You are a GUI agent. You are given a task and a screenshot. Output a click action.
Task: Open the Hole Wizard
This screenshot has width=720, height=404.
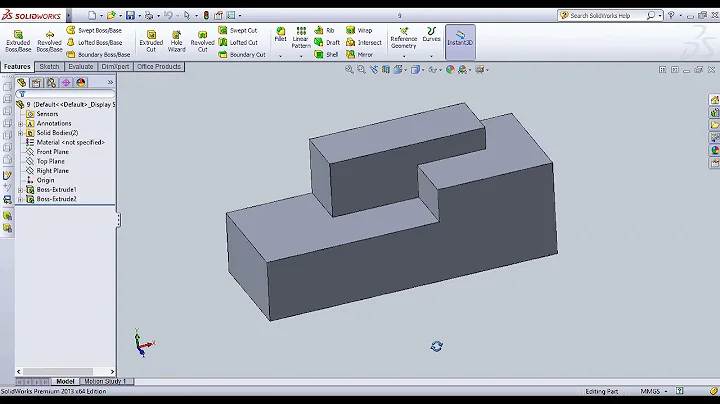coord(176,41)
